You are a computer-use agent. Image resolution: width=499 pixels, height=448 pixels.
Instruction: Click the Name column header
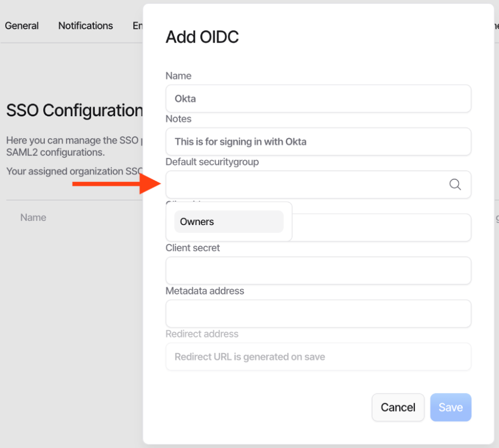[x=33, y=218]
